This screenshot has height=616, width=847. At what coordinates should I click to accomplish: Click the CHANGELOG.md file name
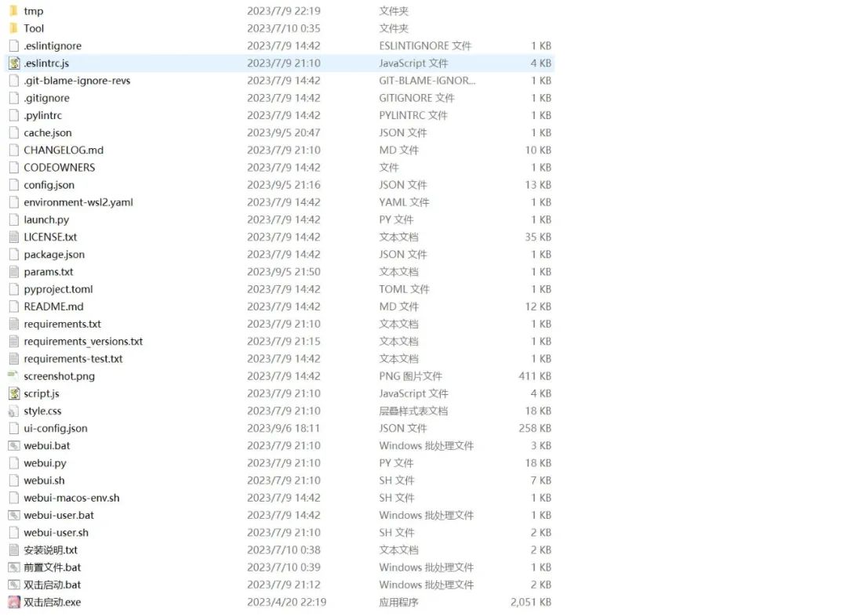coord(64,150)
